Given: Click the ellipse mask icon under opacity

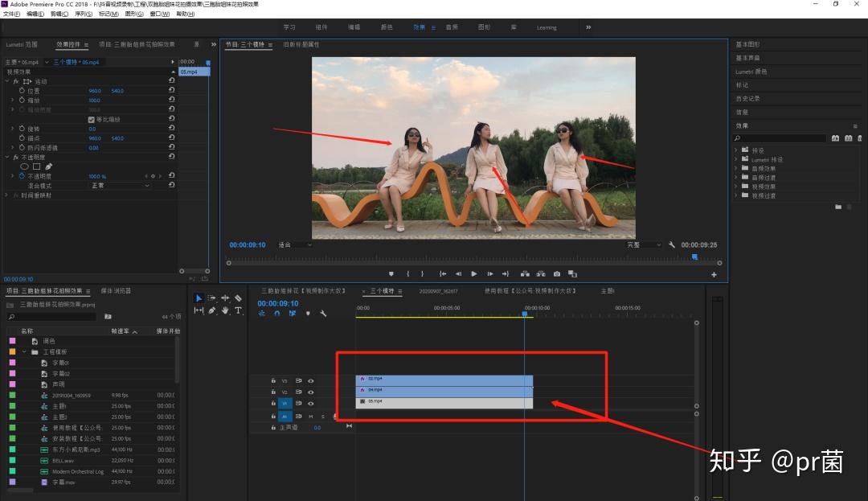Looking at the screenshot, I should (24, 166).
